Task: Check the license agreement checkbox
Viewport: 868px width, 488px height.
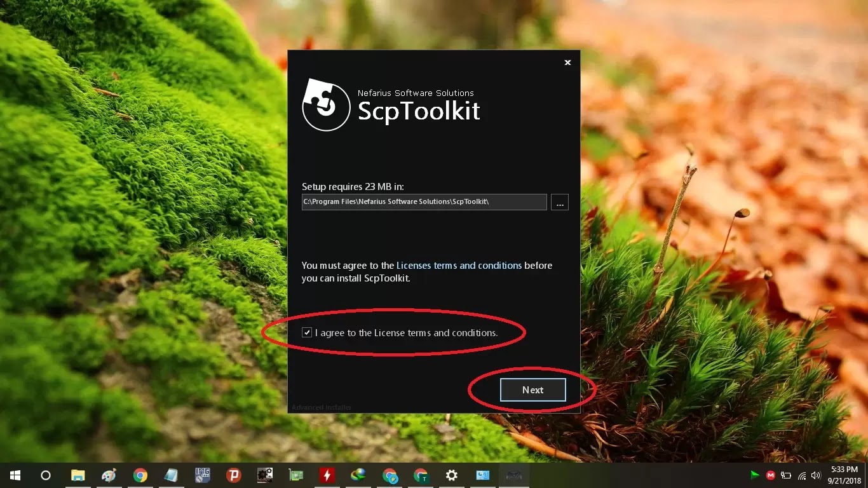Action: 307,332
